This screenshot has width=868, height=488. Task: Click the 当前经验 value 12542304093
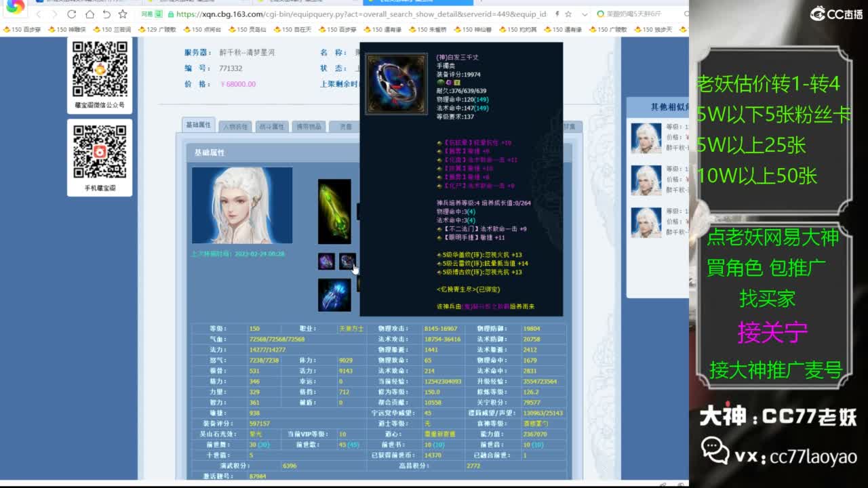pyautogui.click(x=442, y=381)
